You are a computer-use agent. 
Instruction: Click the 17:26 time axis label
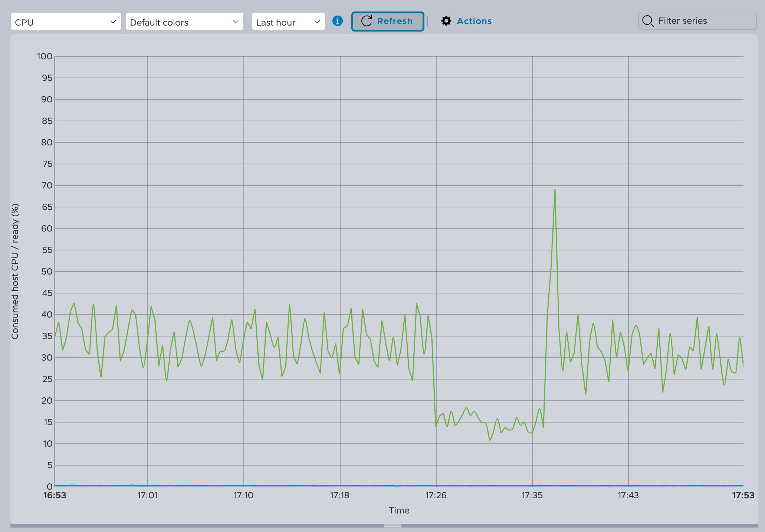pos(436,495)
